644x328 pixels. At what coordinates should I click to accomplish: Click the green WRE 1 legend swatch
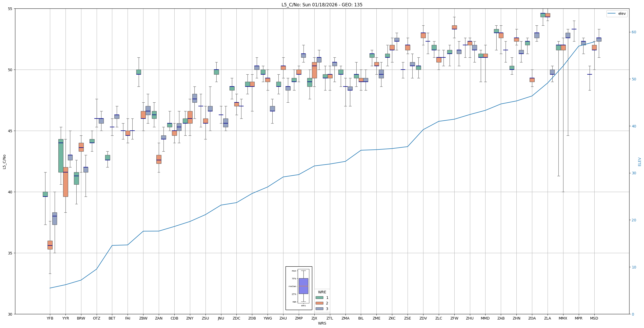pos(319,298)
